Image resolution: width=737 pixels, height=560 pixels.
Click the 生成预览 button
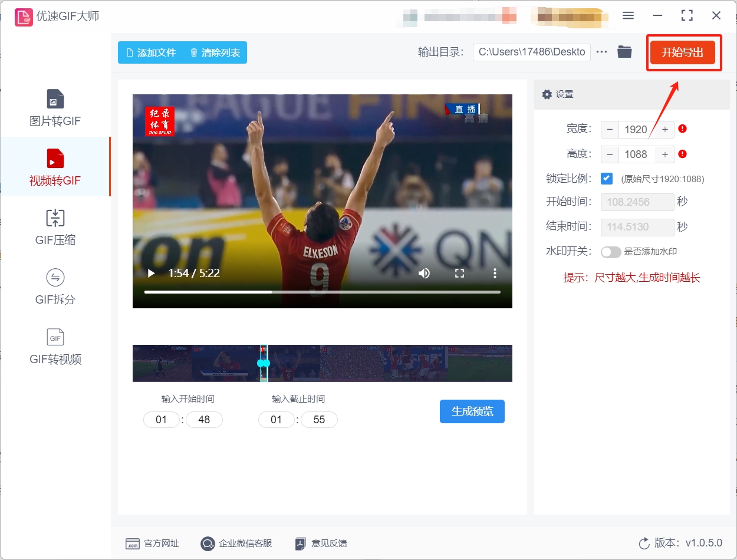coord(472,411)
